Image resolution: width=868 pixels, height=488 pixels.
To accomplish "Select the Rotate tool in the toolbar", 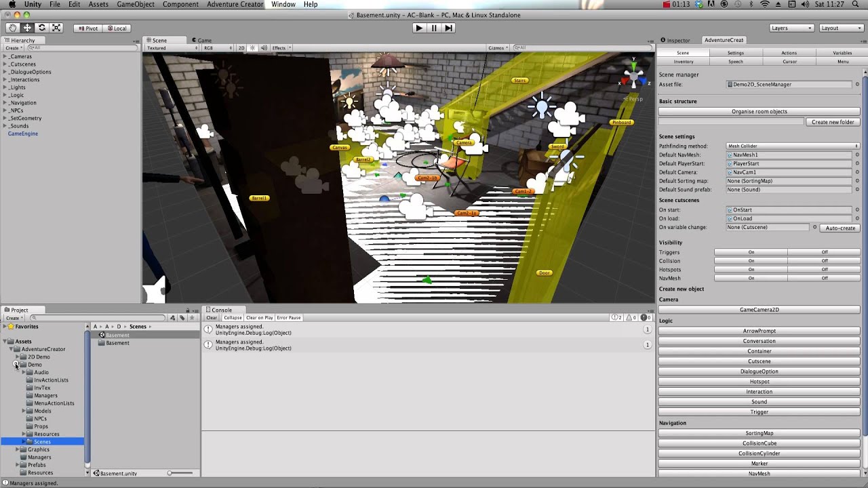I will [x=42, y=28].
